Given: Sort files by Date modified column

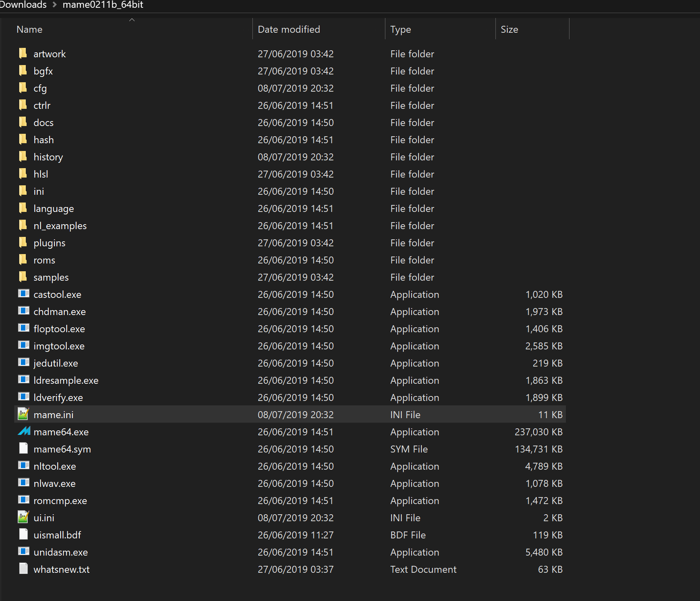Looking at the screenshot, I should coord(289,29).
